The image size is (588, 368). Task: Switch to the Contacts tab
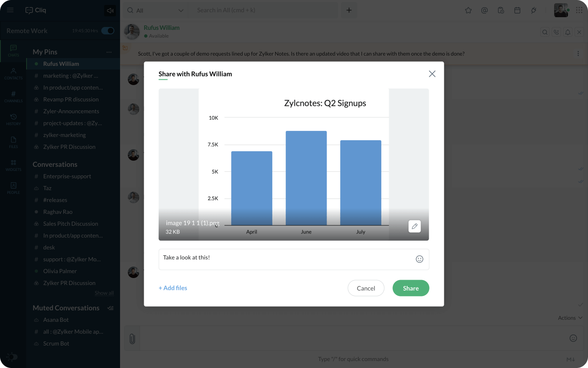pos(13,74)
